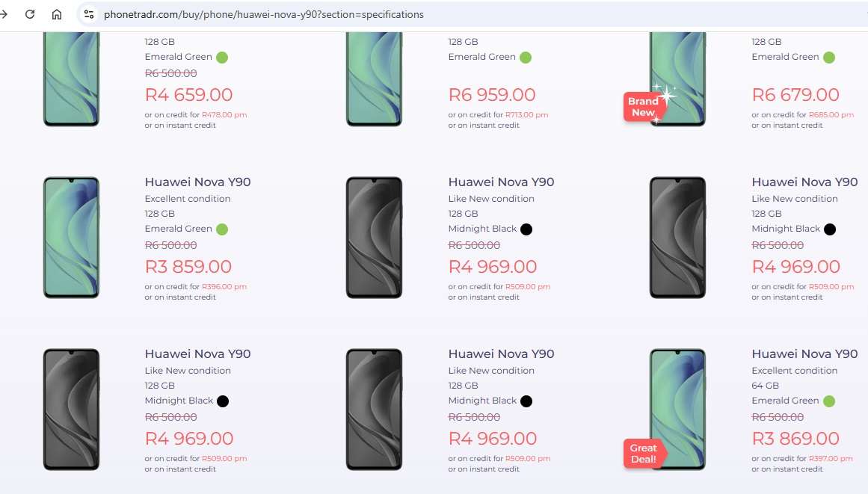
Task: Click the credit option for R397.00 pm
Action: [829, 458]
